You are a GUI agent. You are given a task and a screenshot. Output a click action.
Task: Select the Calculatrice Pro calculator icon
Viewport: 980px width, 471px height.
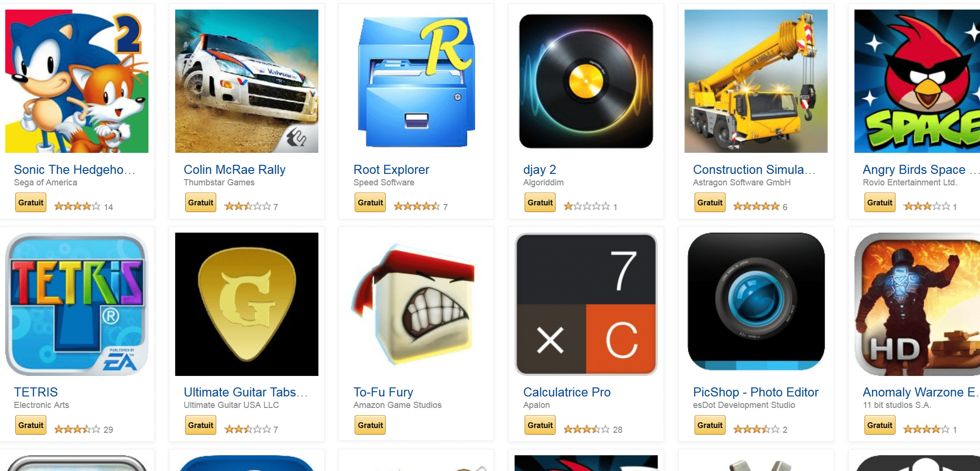[586, 304]
